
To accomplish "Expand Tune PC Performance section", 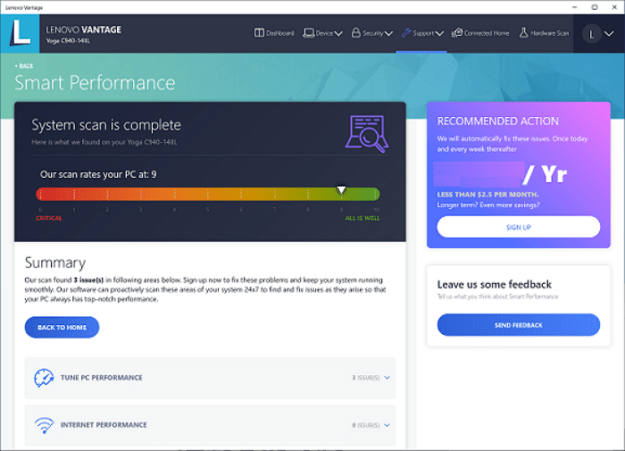I will (210, 378).
